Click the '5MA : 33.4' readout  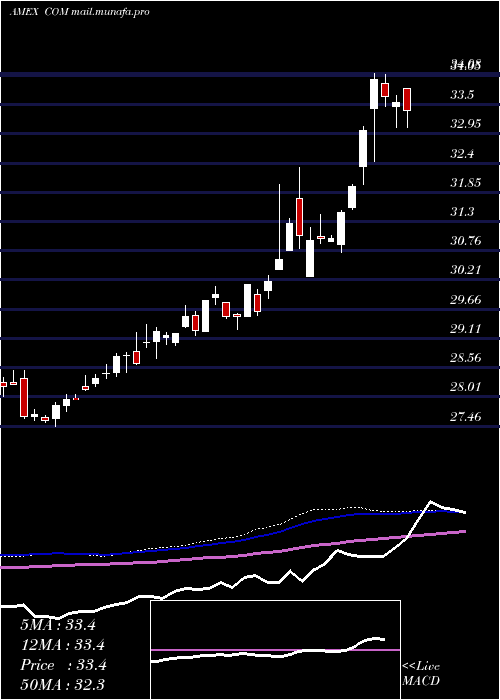coord(58,625)
